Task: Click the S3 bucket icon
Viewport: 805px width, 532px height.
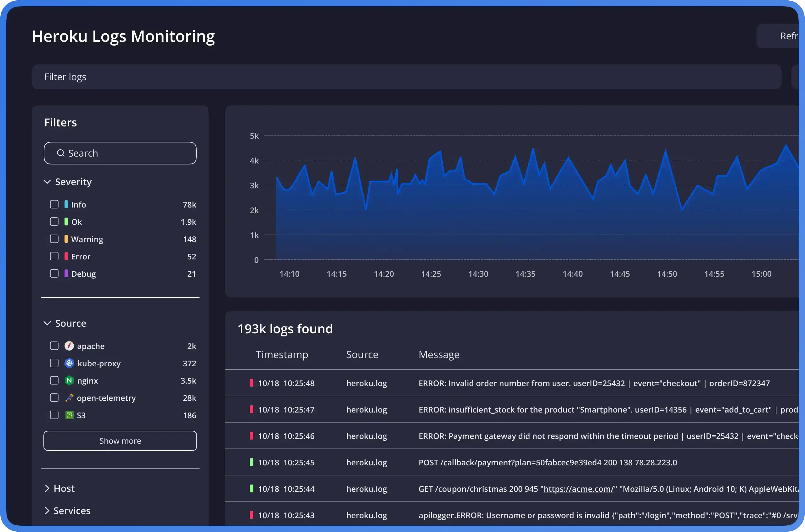Action: point(69,415)
